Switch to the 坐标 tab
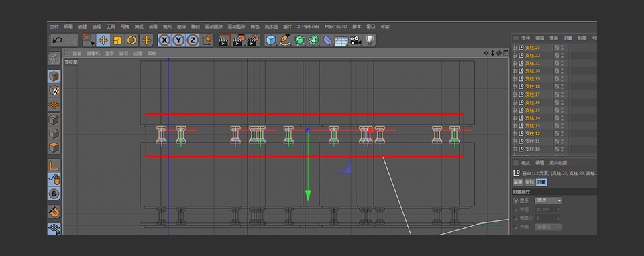The height and width of the screenshot is (256, 644). click(x=529, y=182)
